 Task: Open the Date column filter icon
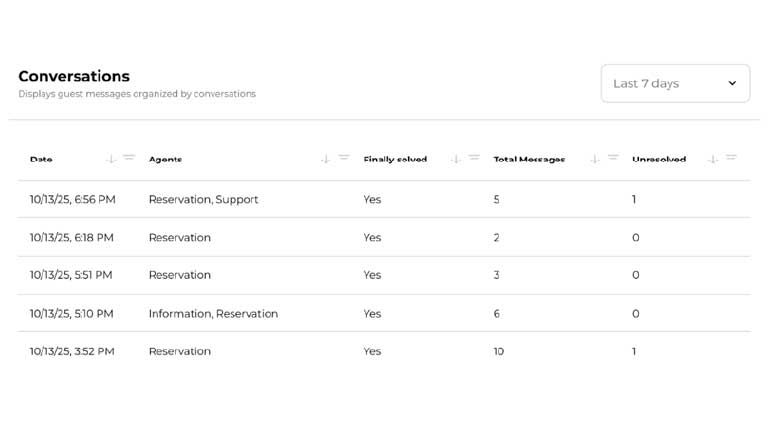pyautogui.click(x=129, y=158)
